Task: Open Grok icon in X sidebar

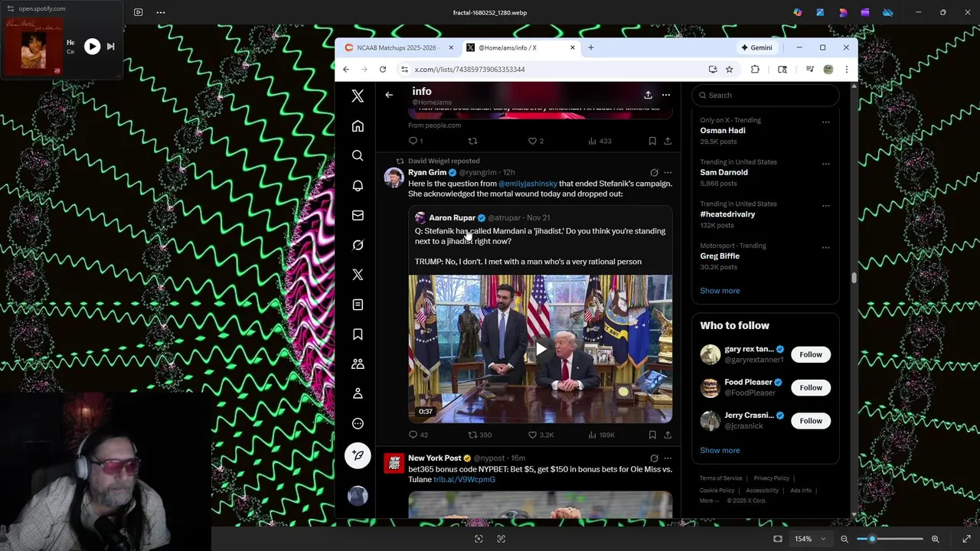Action: pyautogui.click(x=358, y=245)
